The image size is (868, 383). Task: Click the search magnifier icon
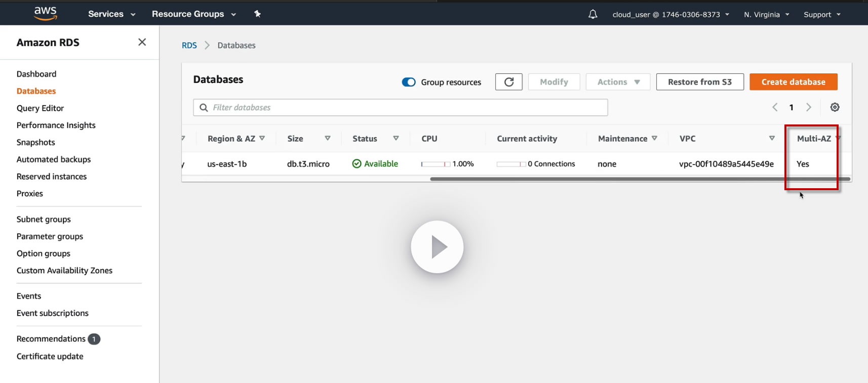(x=204, y=108)
